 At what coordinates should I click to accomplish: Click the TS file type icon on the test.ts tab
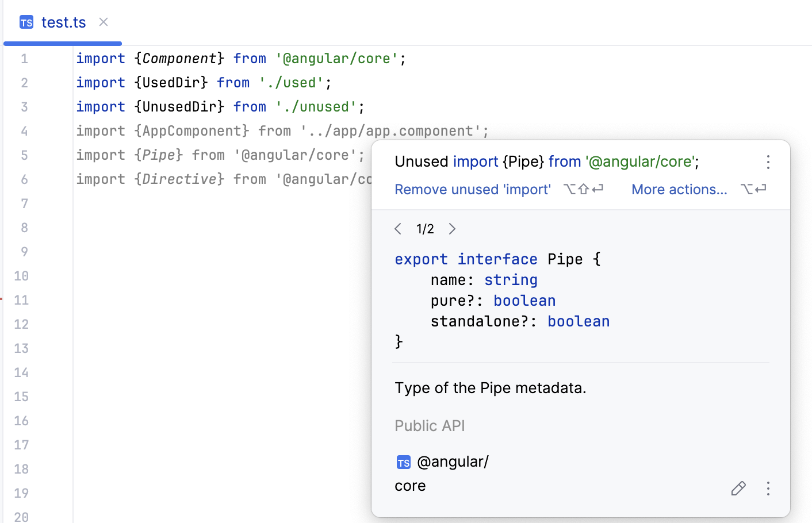point(26,22)
